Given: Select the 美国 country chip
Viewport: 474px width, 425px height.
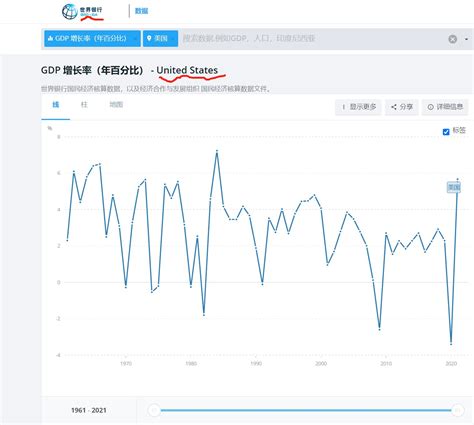Looking at the screenshot, I should 160,39.
